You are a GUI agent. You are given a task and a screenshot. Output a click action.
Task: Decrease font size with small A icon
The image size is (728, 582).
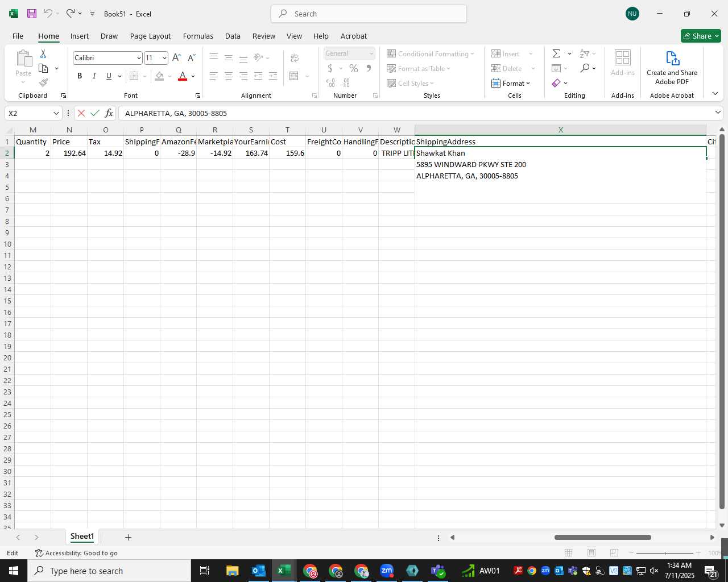click(192, 57)
